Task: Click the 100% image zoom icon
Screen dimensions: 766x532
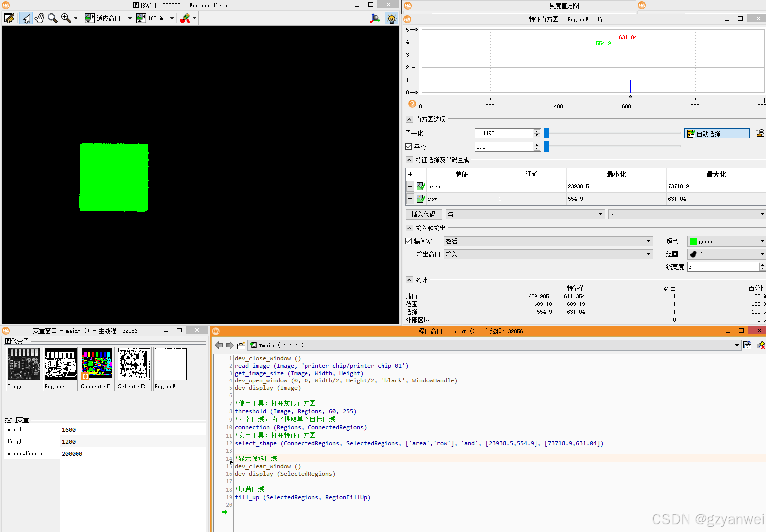Action: [x=141, y=18]
